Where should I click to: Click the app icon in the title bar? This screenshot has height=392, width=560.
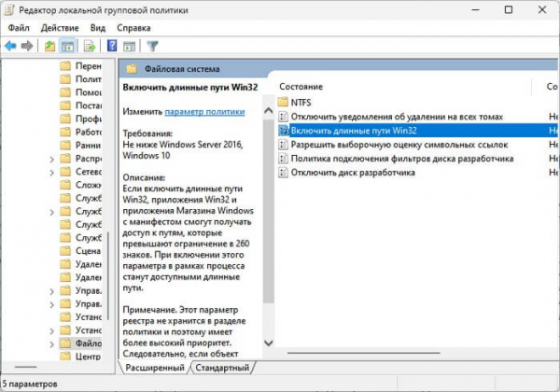coord(8,10)
